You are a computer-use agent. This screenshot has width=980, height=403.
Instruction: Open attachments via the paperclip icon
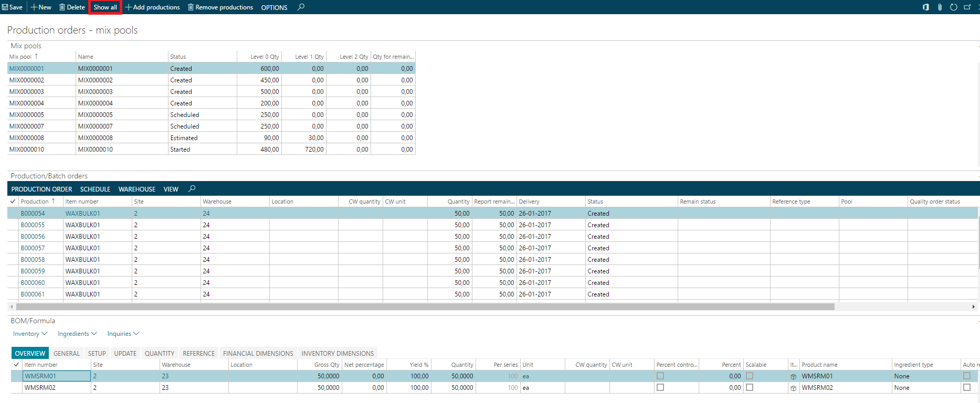click(940, 7)
